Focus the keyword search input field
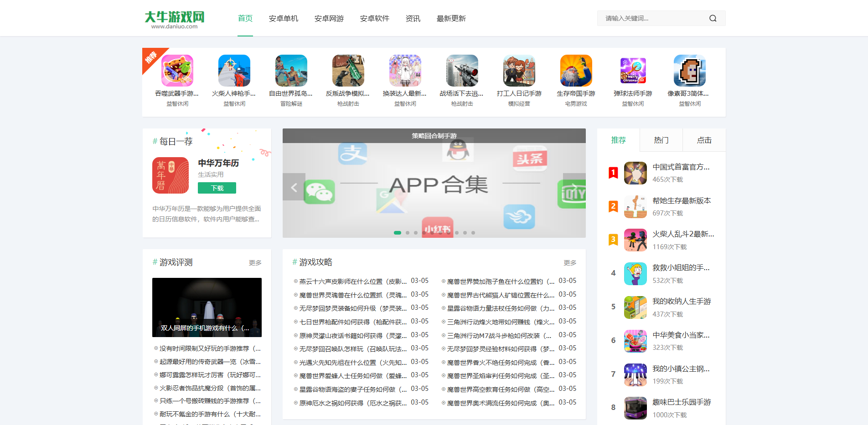 point(652,18)
